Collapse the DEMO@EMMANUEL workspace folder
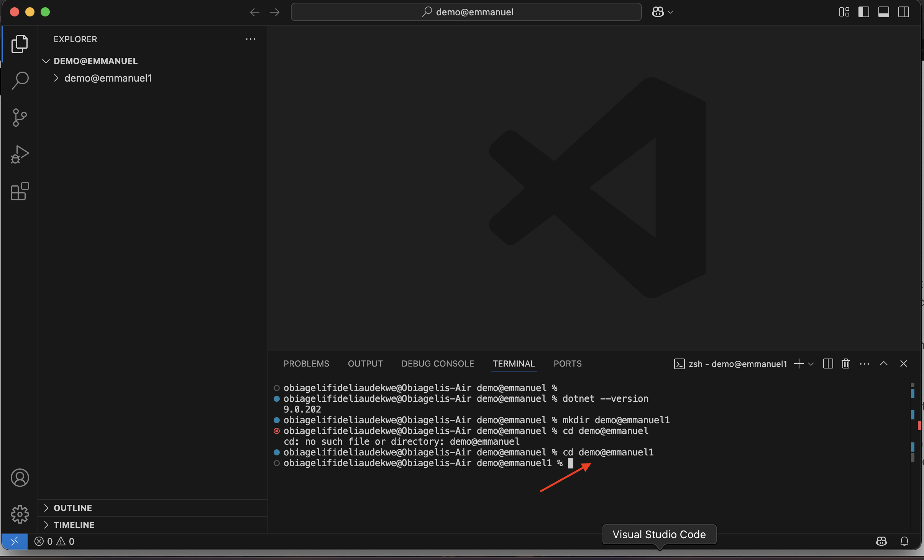Viewport: 924px width, 560px height. coord(46,61)
